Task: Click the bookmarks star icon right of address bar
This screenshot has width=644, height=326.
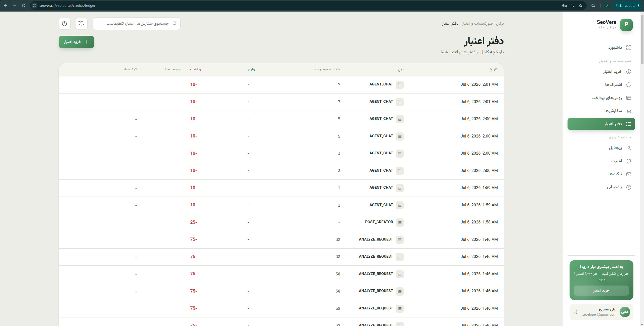Action: 593,6
